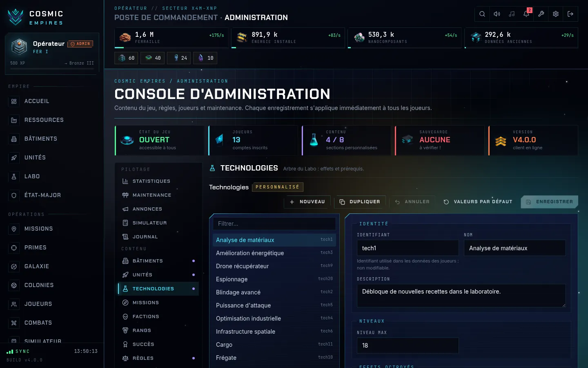Open Statistiques in the Pilotage menu
588x368 pixels.
coord(158,181)
